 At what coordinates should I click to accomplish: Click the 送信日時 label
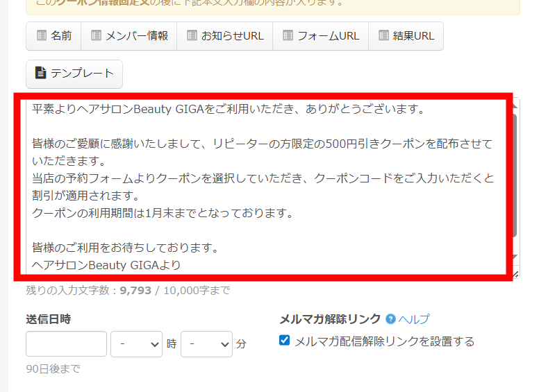click(49, 319)
